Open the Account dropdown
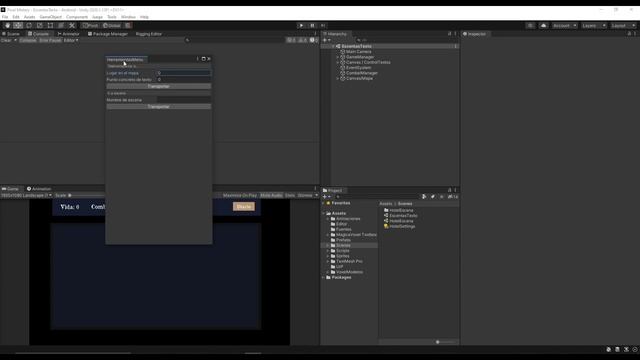Viewport: 640px width, 360px height. [x=564, y=25]
